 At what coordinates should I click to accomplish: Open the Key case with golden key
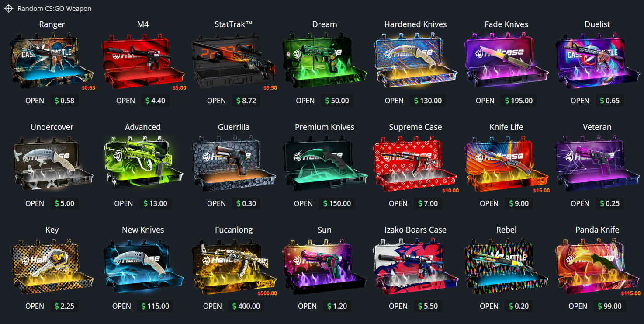click(x=52, y=266)
